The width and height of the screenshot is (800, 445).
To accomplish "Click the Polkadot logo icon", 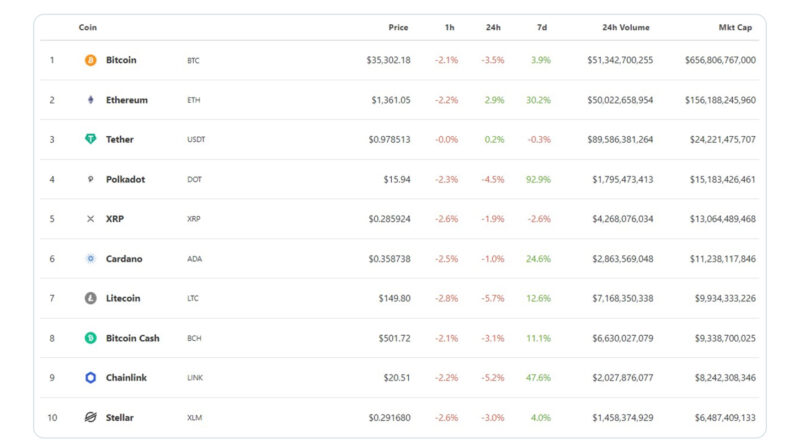I will (90, 179).
